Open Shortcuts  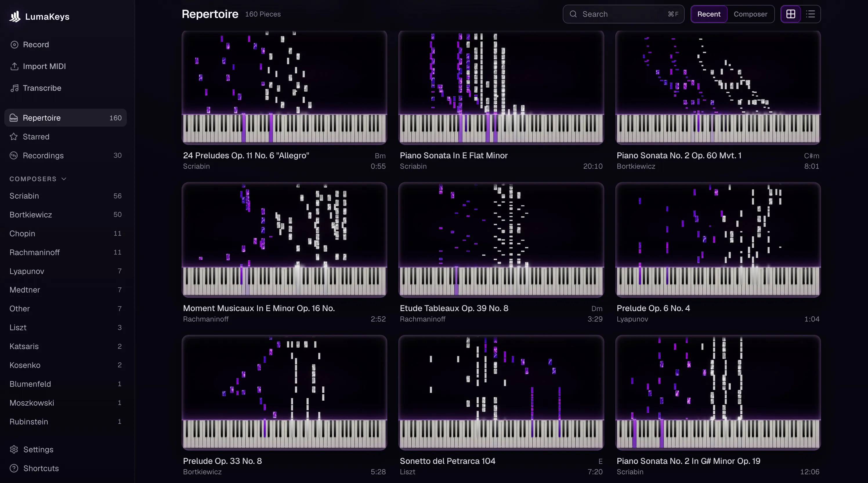[65, 469]
